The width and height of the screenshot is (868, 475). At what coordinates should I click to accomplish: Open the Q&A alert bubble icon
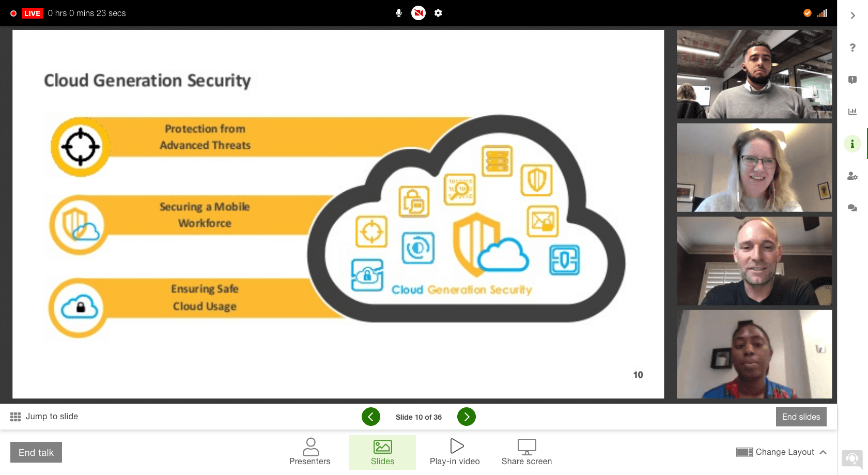pyautogui.click(x=853, y=80)
